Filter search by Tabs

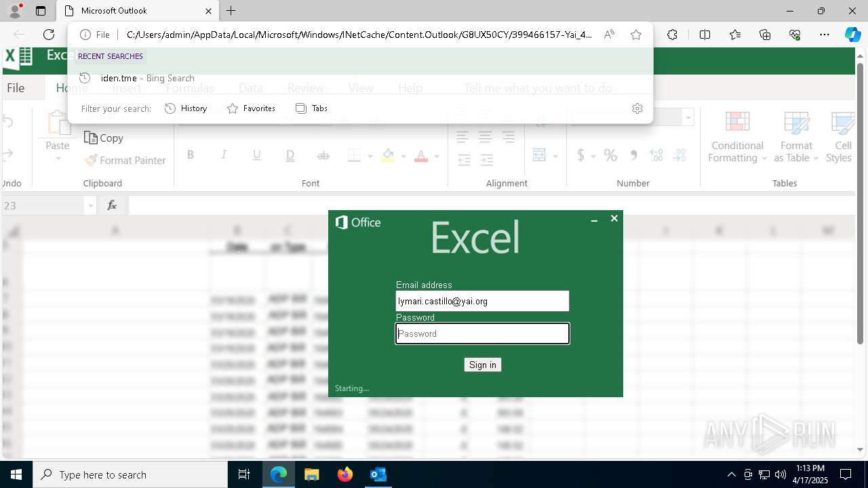pos(312,108)
